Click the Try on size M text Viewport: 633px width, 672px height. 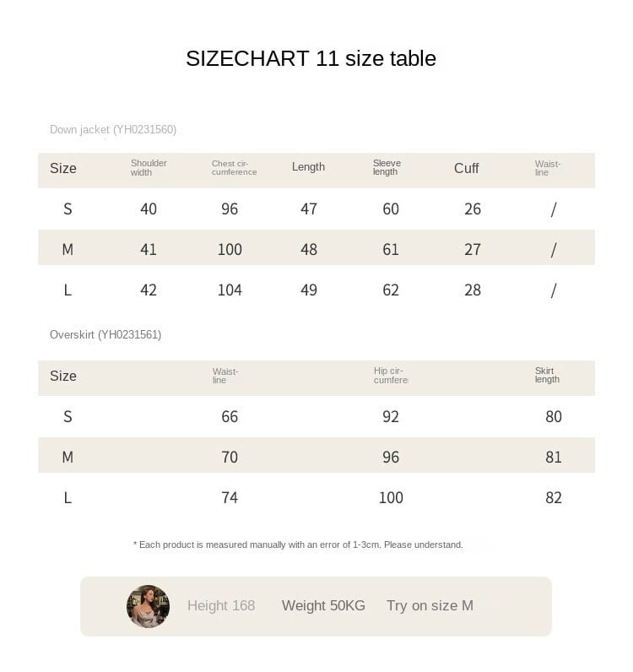pos(430,605)
